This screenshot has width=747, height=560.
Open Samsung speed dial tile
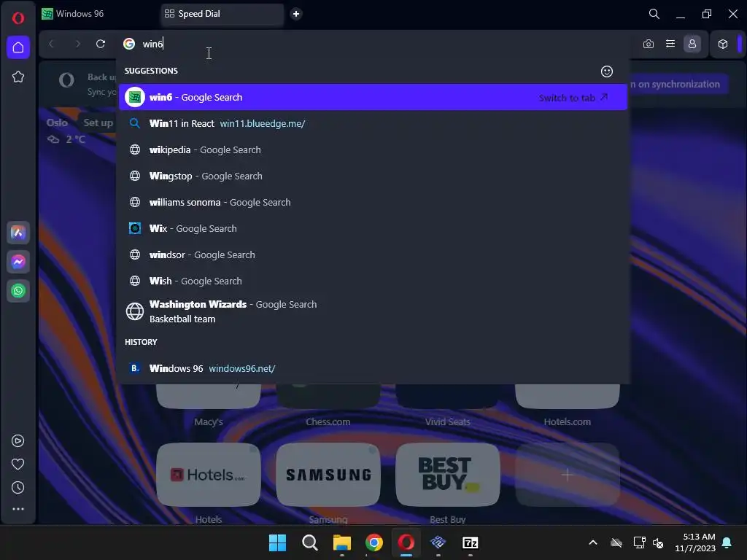point(328,475)
